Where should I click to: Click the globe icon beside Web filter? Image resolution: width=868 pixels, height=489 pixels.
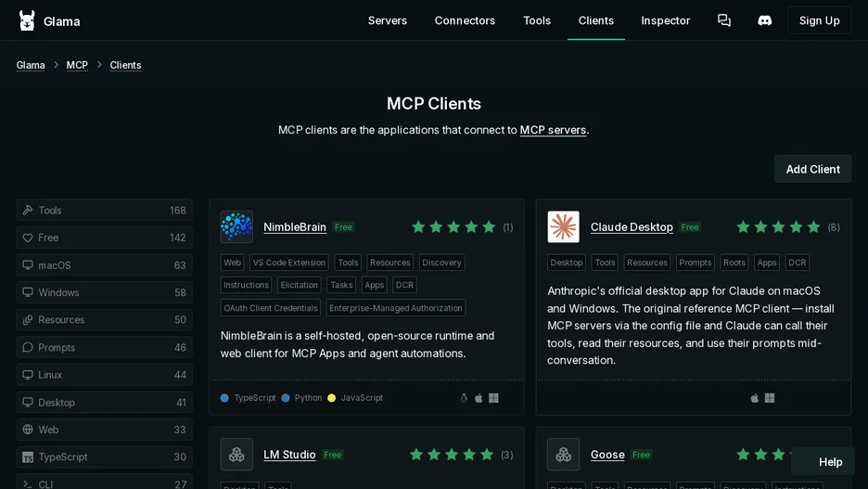click(x=28, y=430)
